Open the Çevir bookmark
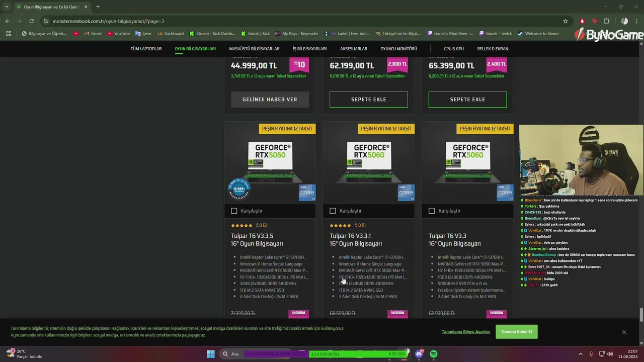 pyautogui.click(x=143, y=34)
